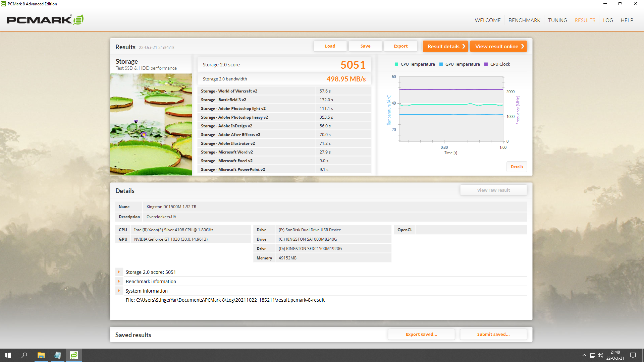Click CPU Temperature legend color swatch
The height and width of the screenshot is (362, 644).
coord(396,64)
